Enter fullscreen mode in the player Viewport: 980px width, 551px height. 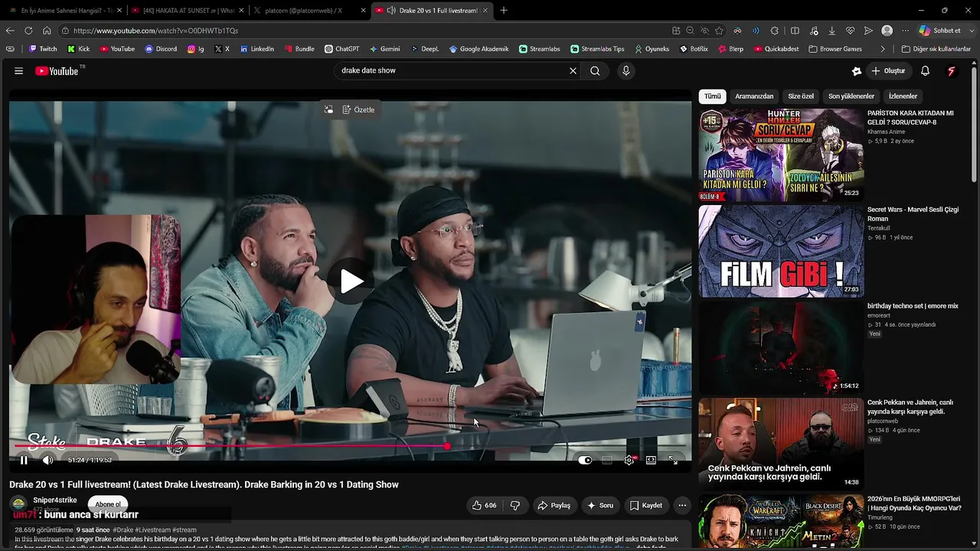pos(673,460)
